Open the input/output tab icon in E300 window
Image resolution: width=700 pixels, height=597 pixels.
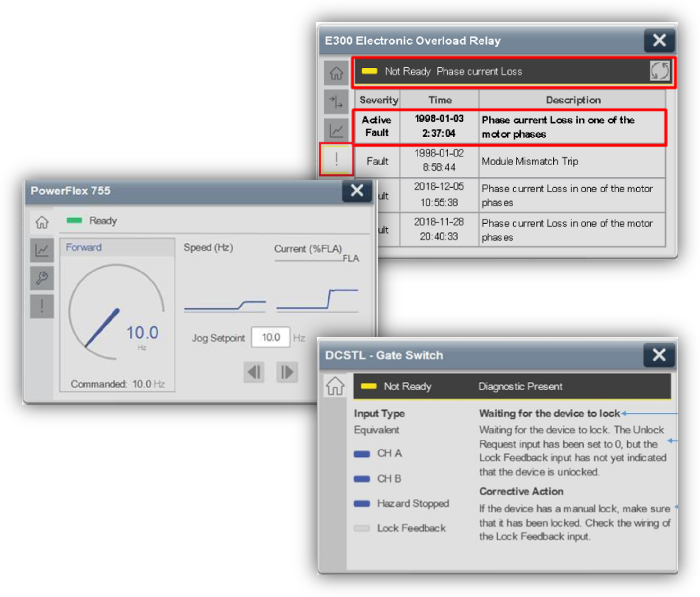336,102
